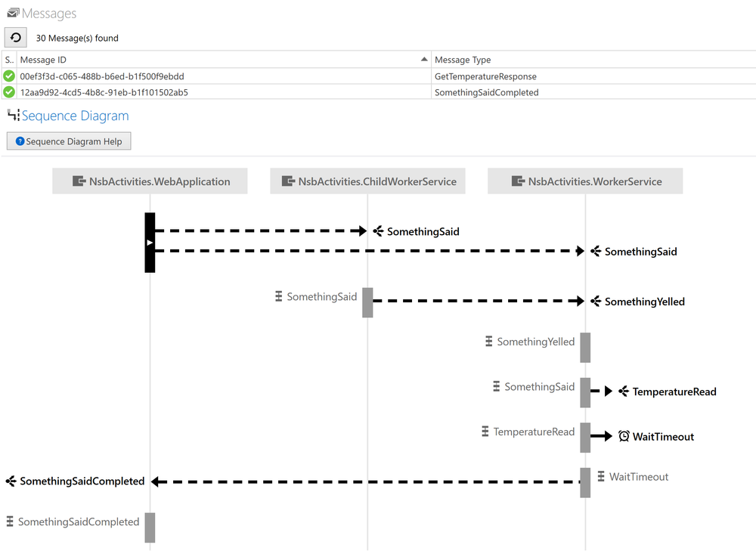This screenshot has height=560, width=756.
Task: Click the WaitTimeout alarm clock icon
Action: [624, 436]
